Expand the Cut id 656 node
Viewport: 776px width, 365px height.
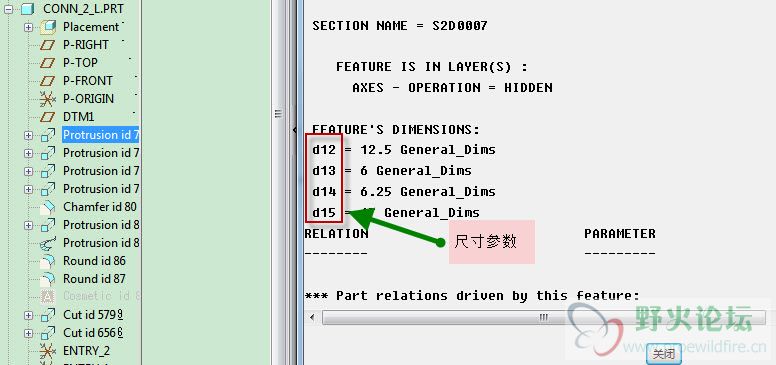click(28, 333)
